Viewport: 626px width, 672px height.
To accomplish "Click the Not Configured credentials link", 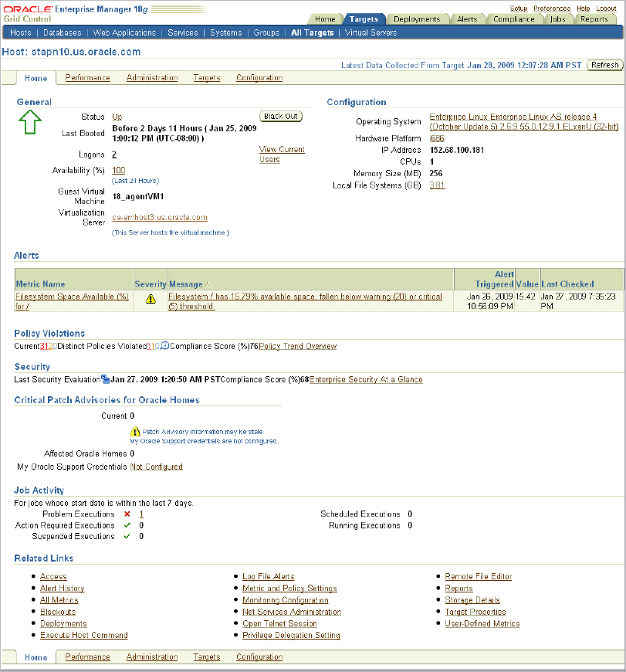I will 156,467.
